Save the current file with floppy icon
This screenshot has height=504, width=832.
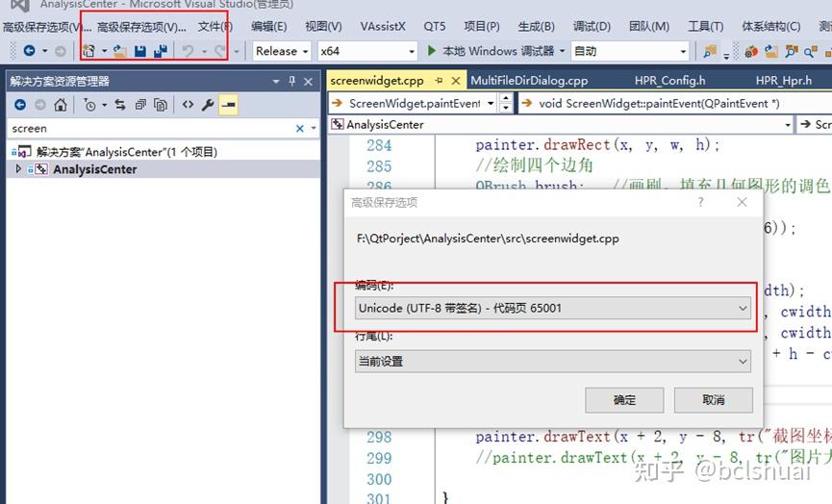point(140,52)
